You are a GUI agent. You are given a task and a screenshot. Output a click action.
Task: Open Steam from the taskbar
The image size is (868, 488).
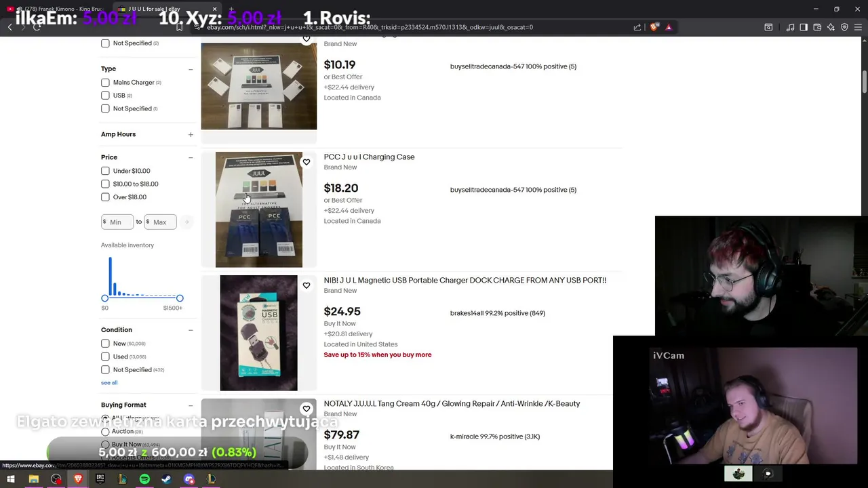pyautogui.click(x=167, y=479)
